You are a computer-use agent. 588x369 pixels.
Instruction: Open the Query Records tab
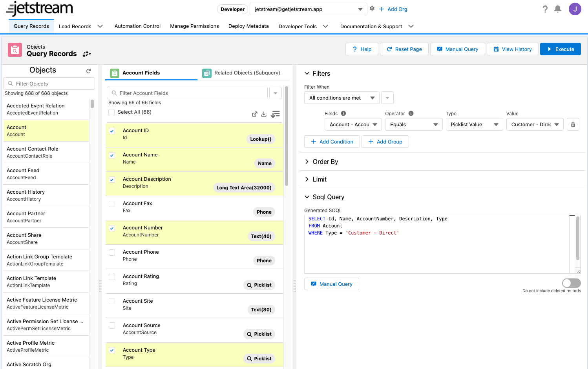tap(31, 26)
